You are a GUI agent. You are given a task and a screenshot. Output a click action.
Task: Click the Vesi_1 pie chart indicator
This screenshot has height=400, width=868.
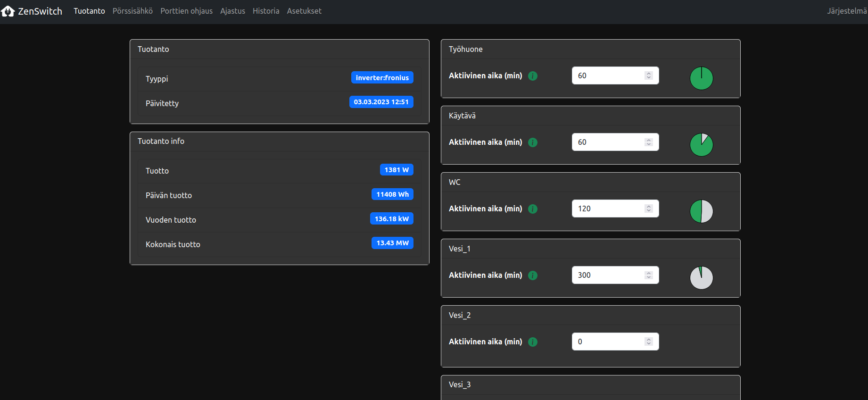[701, 278]
